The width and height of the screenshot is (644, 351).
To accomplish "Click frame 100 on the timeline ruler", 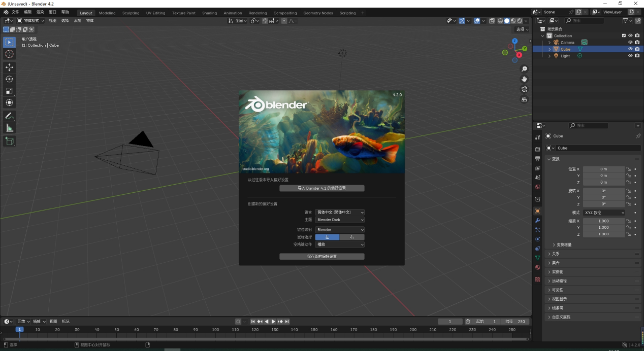I will tap(215, 330).
